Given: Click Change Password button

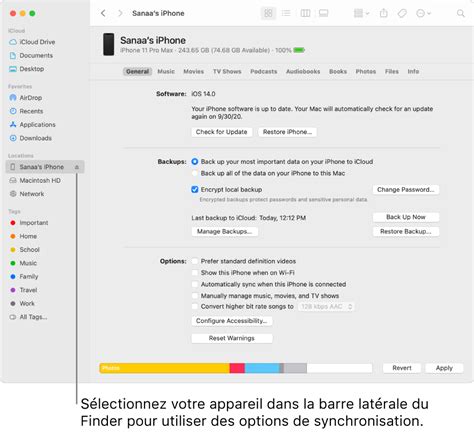Looking at the screenshot, I should pyautogui.click(x=406, y=190).
